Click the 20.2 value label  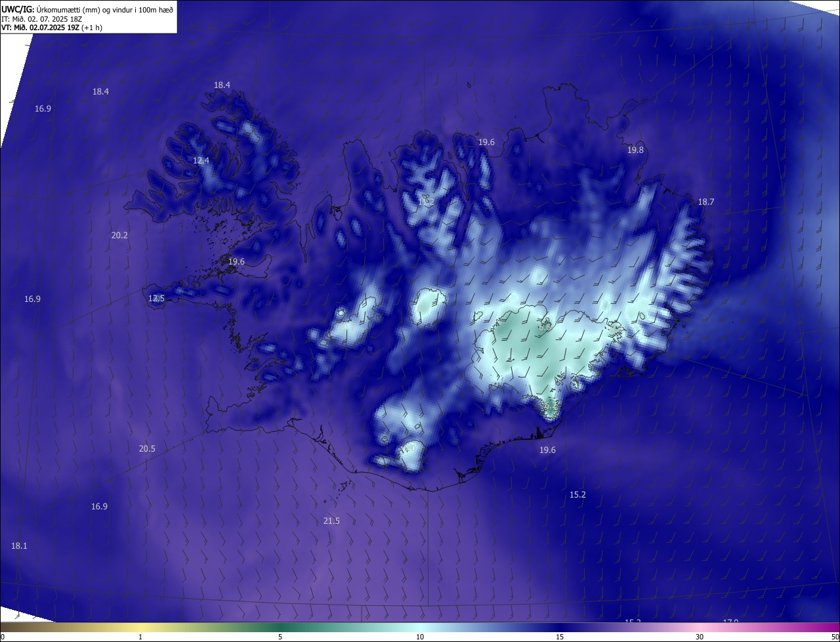[x=119, y=235]
